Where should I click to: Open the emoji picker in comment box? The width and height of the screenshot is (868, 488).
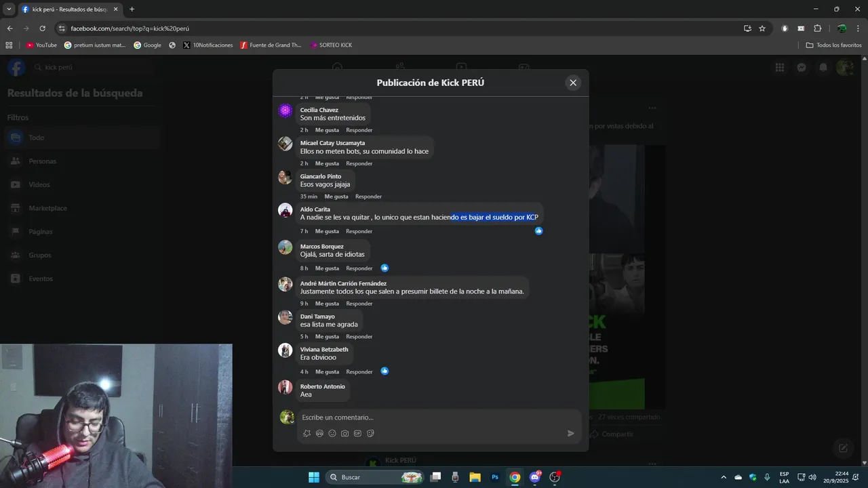tap(332, 433)
